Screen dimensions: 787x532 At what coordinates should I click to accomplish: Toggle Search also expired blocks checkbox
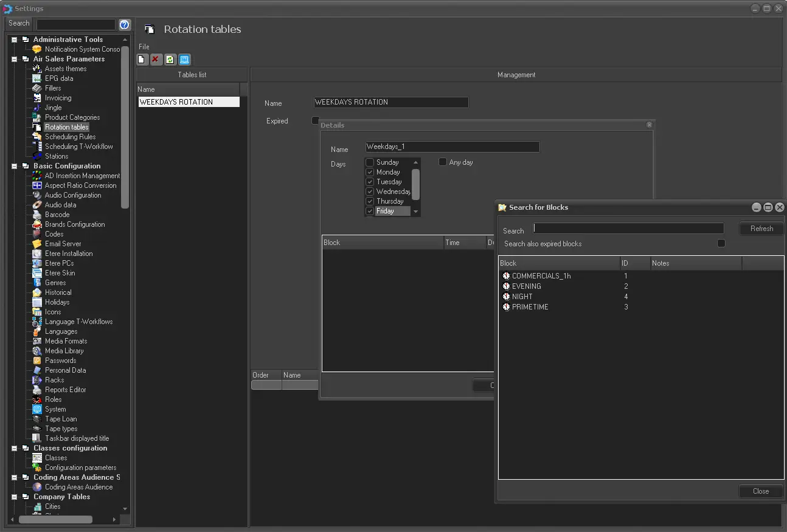click(721, 243)
